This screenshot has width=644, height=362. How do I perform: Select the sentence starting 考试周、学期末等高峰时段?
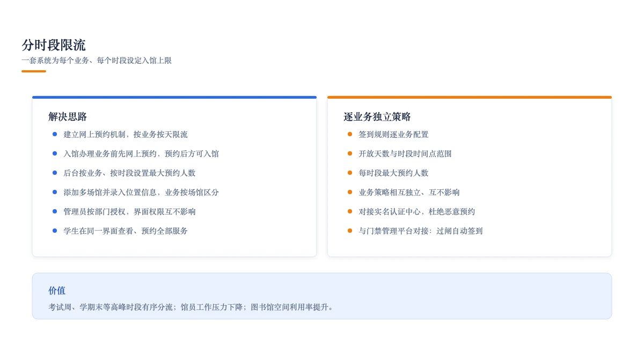192,307
